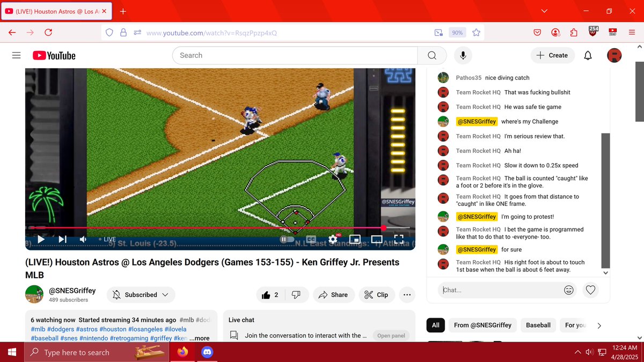Dislike the video

pos(296,295)
